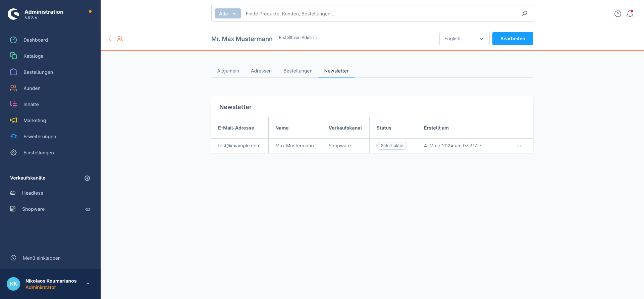The image size is (644, 299).
Task: Click the Nikolaos Koumarianos user name
Action: tap(51, 281)
